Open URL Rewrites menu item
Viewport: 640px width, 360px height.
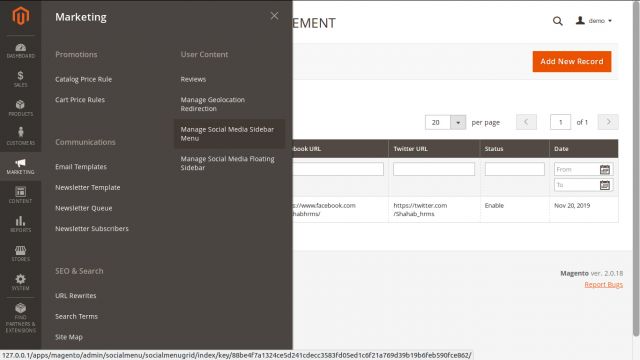point(76,296)
